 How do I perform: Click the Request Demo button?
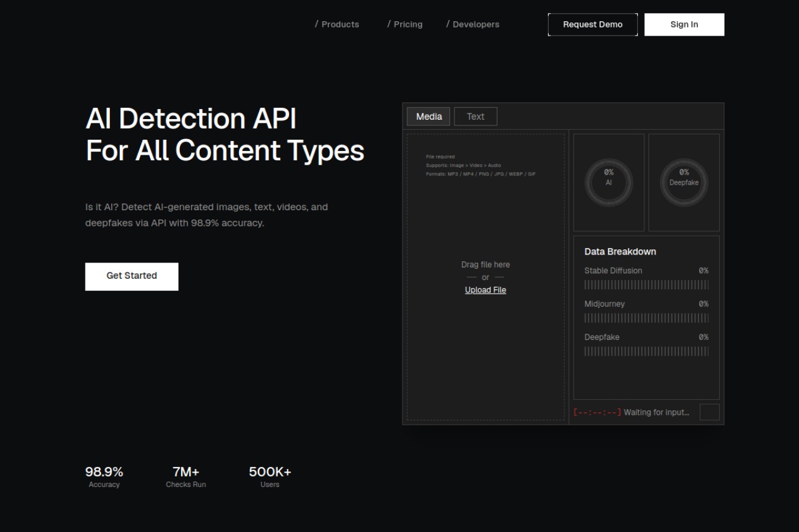click(x=593, y=24)
